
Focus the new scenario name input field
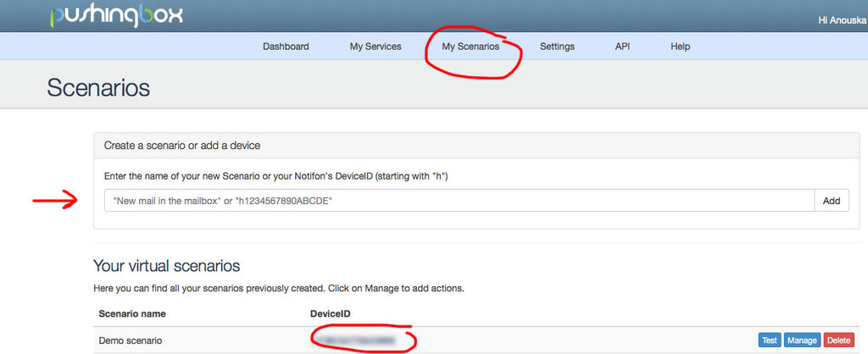pos(459,201)
